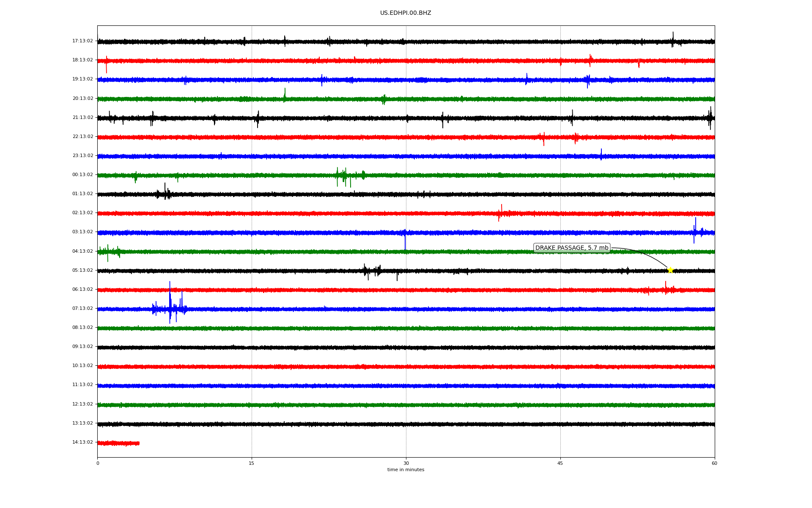The image size is (812, 508).
Task: Select the 09:13:02 time label
Action: tap(82, 347)
